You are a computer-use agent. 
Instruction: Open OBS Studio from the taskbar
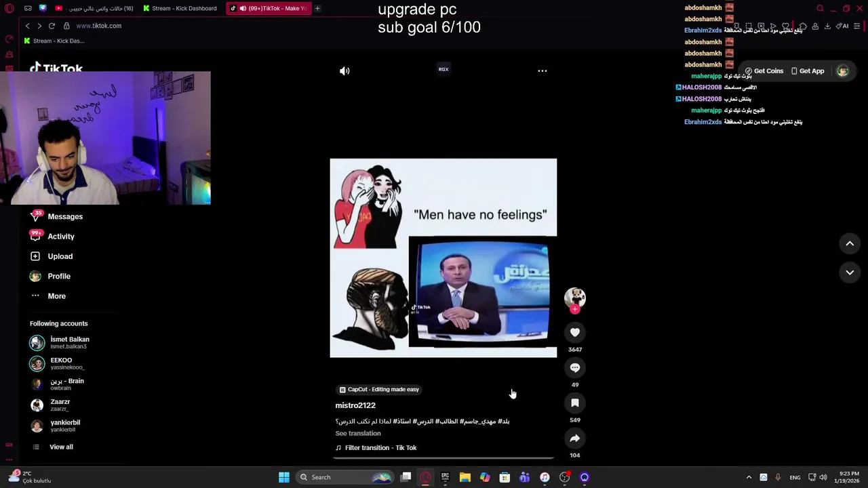[564, 477]
